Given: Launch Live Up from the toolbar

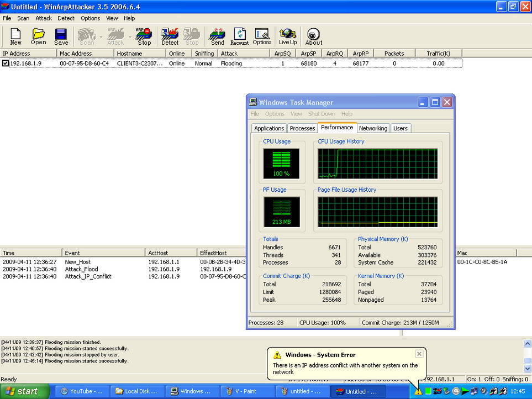Looking at the screenshot, I should click(288, 36).
